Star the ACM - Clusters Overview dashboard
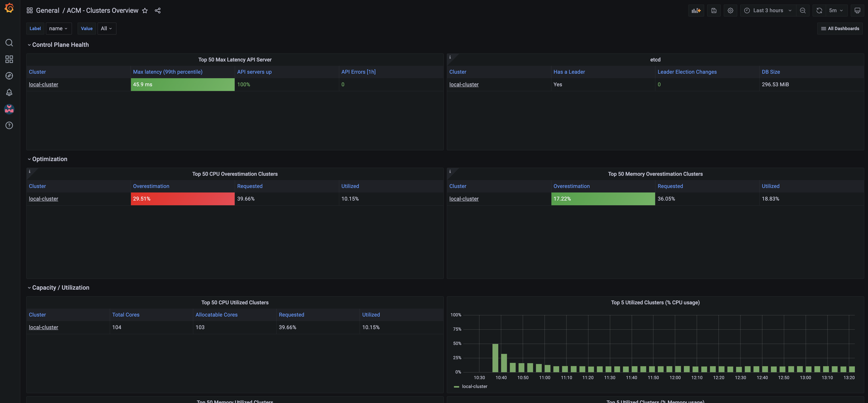This screenshot has height=403, width=868. [145, 11]
